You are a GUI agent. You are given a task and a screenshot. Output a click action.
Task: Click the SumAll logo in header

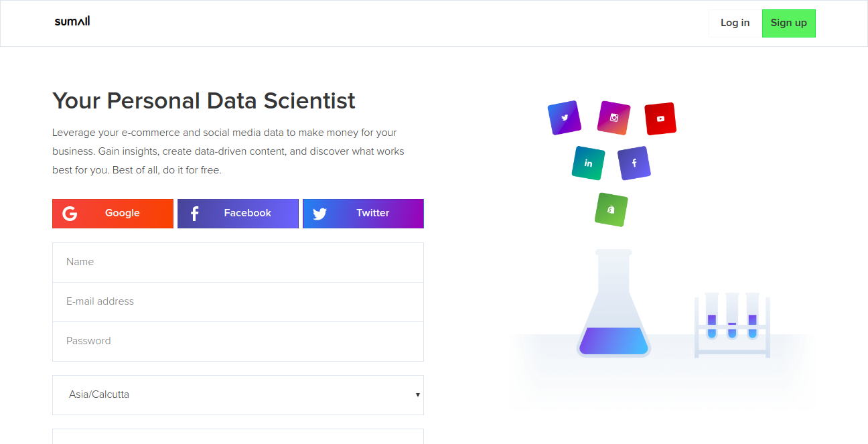[72, 21]
